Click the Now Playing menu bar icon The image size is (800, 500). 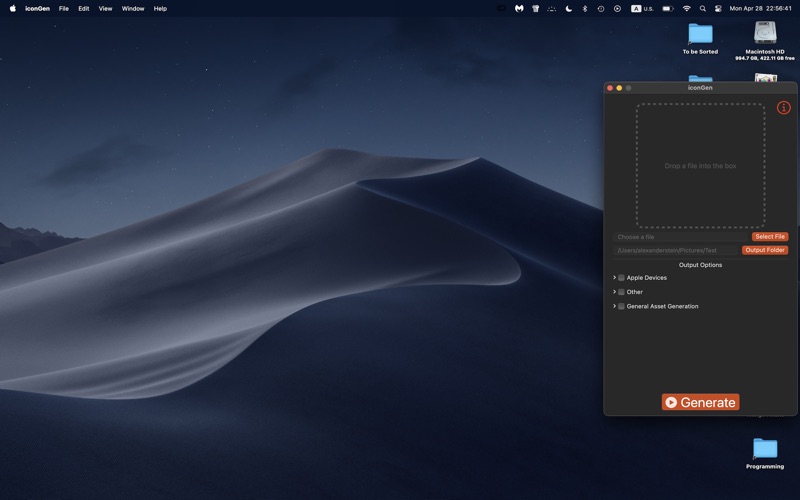click(617, 9)
